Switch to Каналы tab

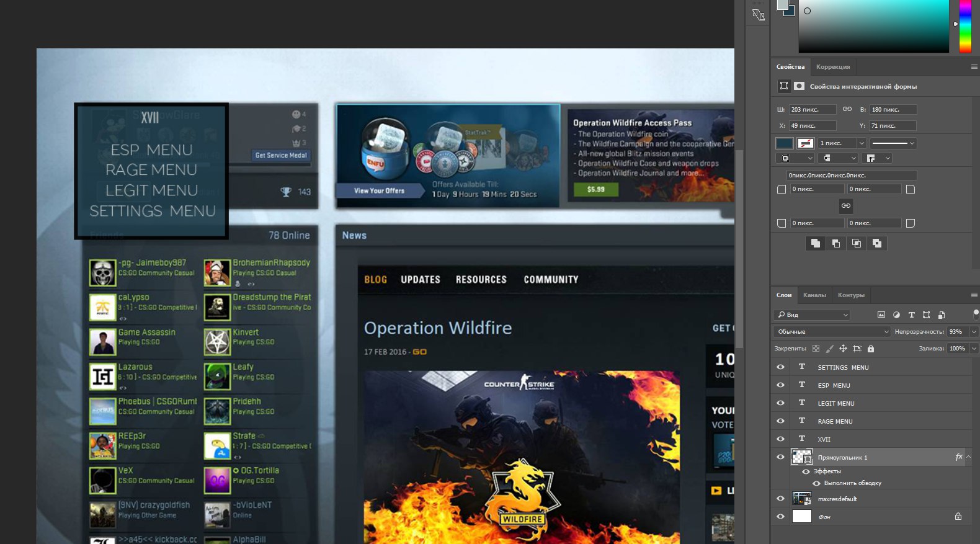(814, 295)
